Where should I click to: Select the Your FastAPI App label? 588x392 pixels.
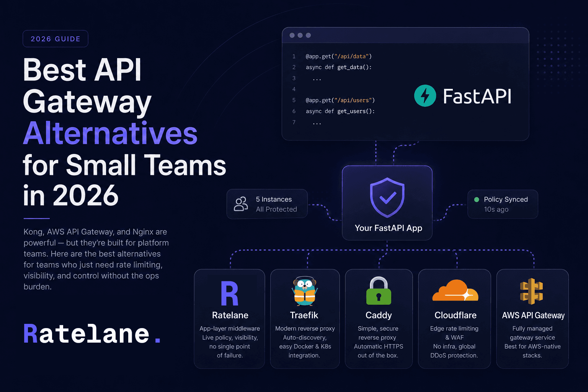(x=388, y=228)
